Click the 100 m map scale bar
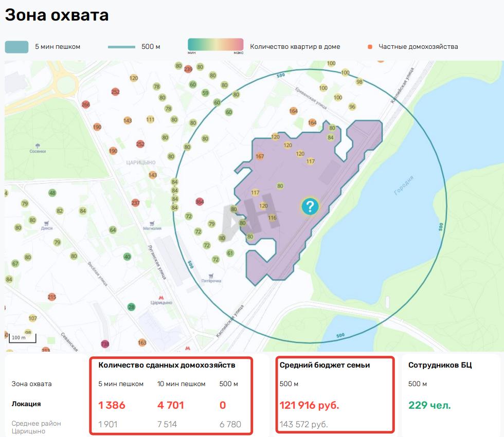Viewport: 504px width, 437px height. [22, 338]
